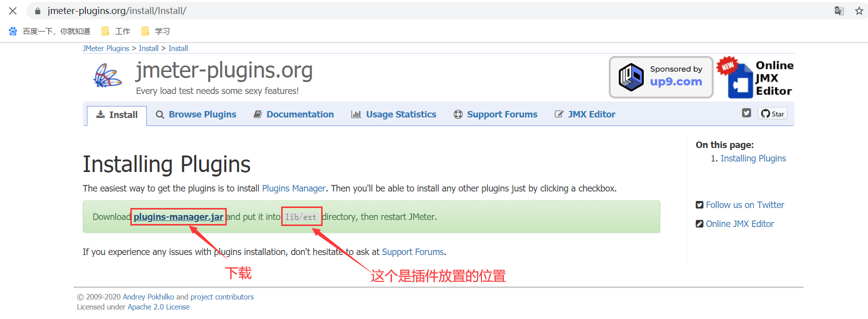Screen dimensions: 868x319
Task: Click the address bar URL
Action: pos(117,11)
